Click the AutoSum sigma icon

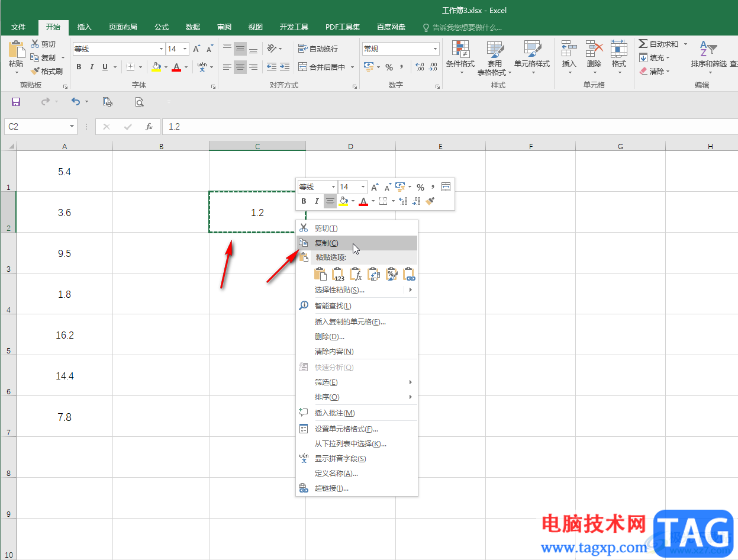(643, 44)
